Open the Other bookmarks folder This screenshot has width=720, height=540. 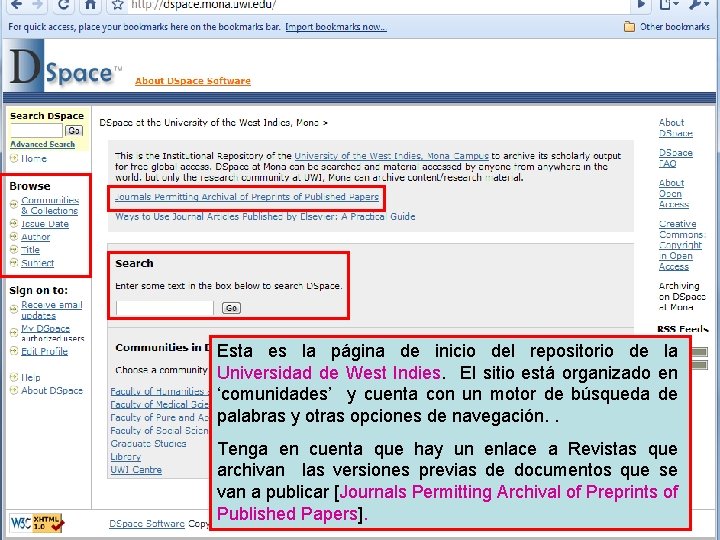[x=666, y=27]
